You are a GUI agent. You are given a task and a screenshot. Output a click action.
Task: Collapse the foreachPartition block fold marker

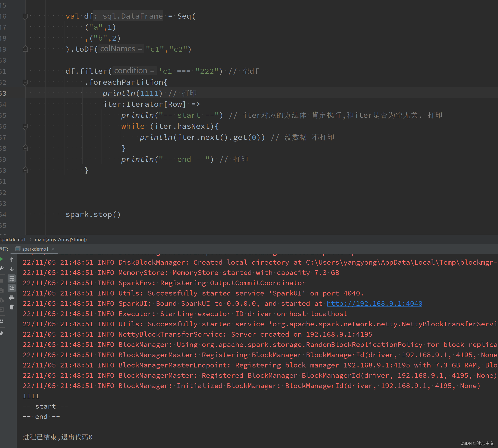[x=25, y=82]
